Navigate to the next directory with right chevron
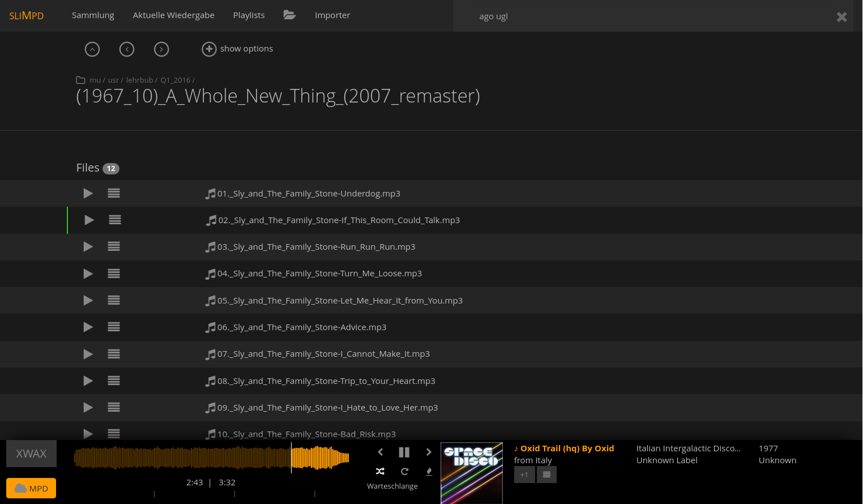 pyautogui.click(x=161, y=49)
